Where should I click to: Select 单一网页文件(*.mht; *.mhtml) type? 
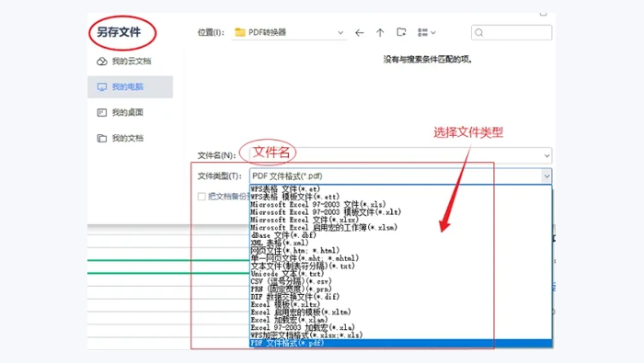[400, 258]
